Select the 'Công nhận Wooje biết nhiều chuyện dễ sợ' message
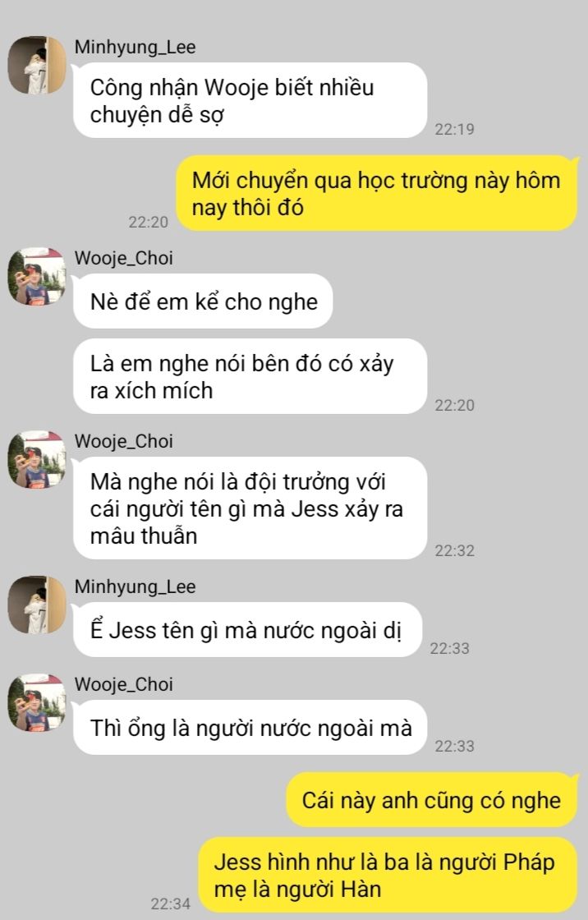Image resolution: width=588 pixels, height=920 pixels. pos(250,100)
